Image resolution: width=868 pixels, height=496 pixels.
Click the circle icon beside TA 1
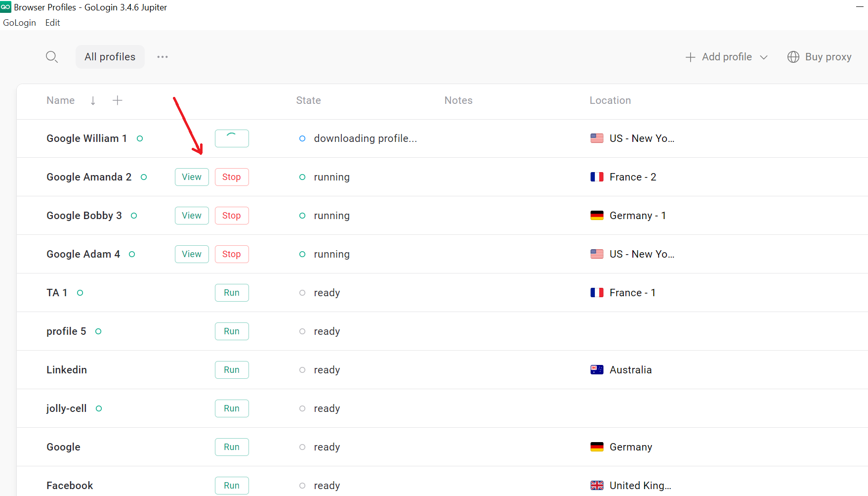point(80,293)
